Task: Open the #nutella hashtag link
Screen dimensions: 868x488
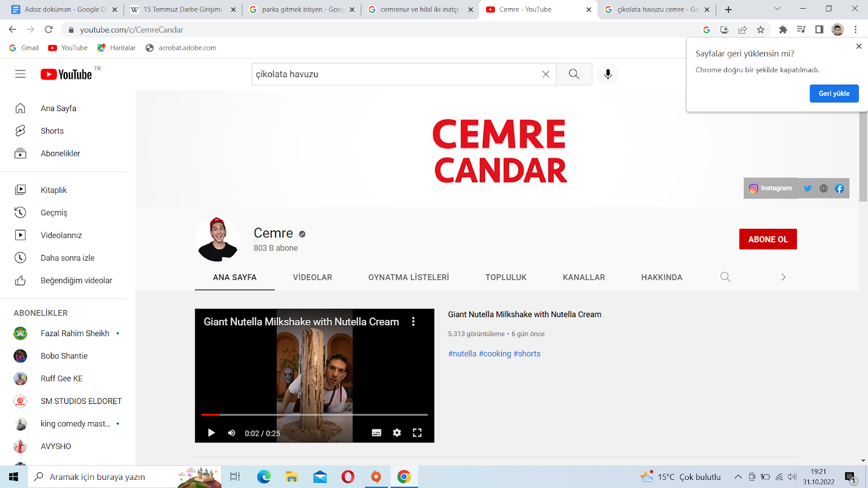Action: (x=462, y=354)
